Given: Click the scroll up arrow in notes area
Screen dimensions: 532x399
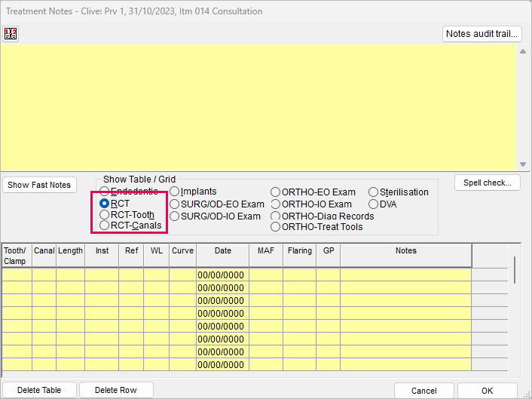Looking at the screenshot, I should (523, 51).
